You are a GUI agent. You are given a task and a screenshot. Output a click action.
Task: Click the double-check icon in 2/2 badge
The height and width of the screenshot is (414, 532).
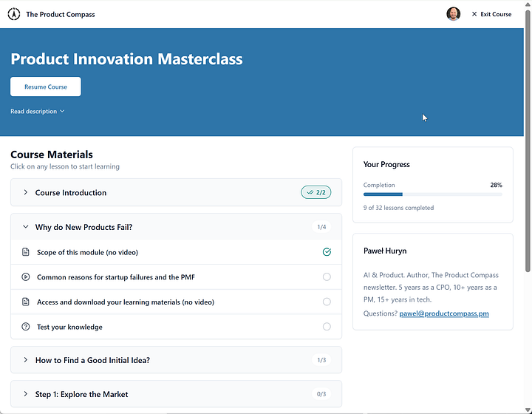pos(310,192)
